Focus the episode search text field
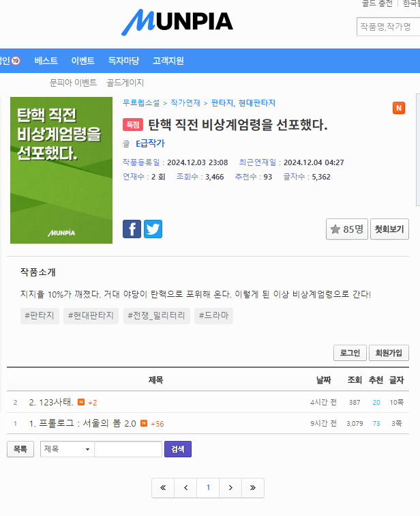 click(128, 449)
